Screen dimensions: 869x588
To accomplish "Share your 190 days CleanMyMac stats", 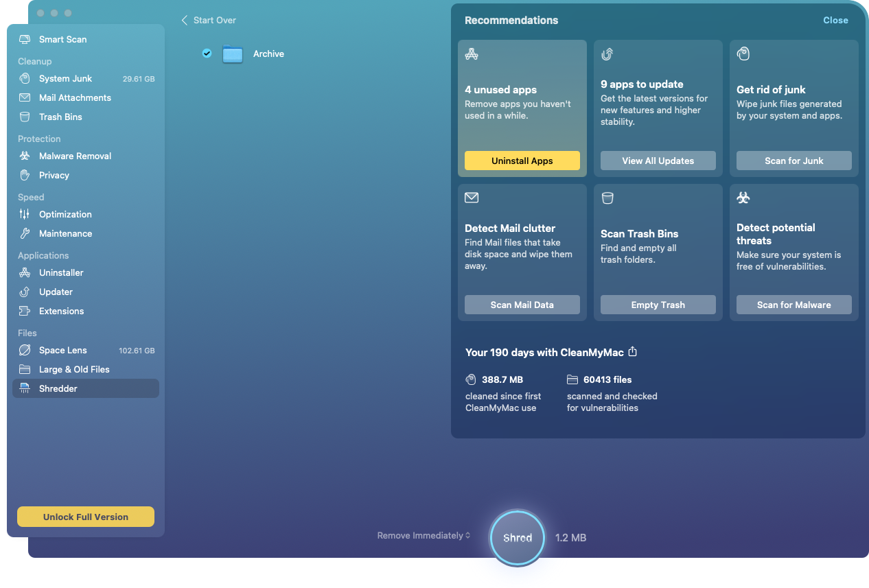I will click(633, 352).
